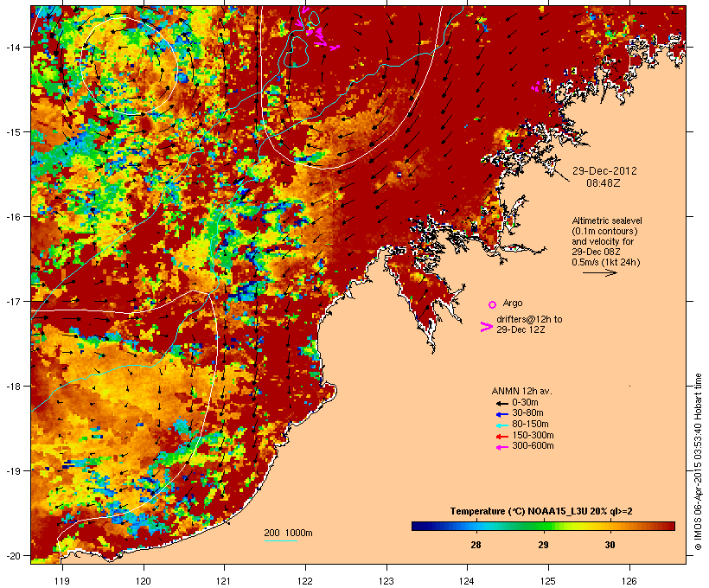Click longitude axis label 119
Image resolution: width=709 pixels, height=588 pixels.
tap(62, 581)
